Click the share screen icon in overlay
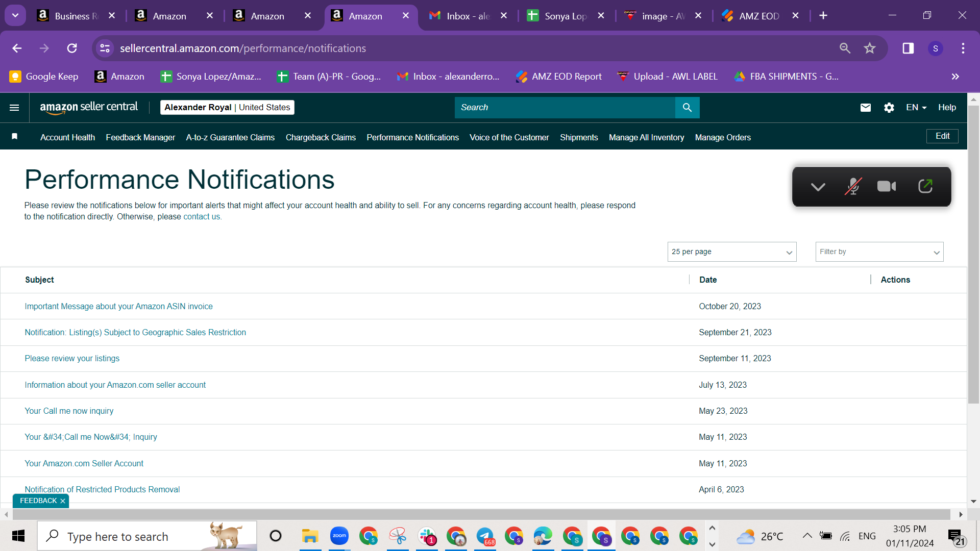The height and width of the screenshot is (551, 980). 925,187
